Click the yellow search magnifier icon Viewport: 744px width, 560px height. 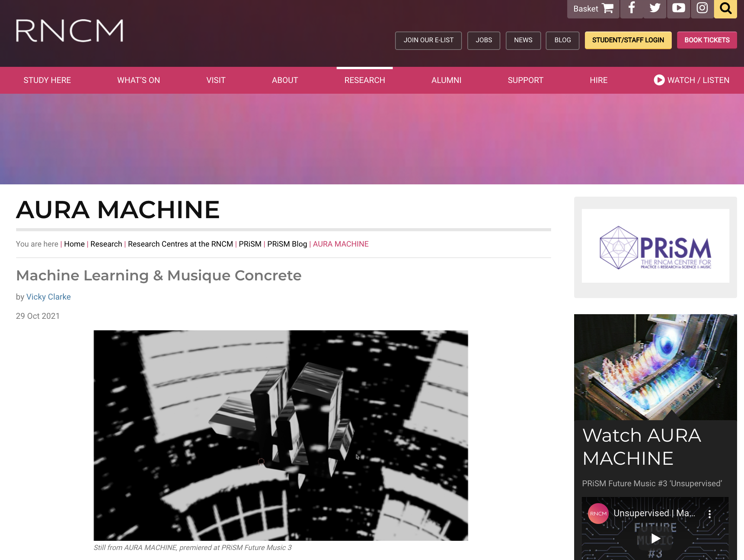pos(725,8)
